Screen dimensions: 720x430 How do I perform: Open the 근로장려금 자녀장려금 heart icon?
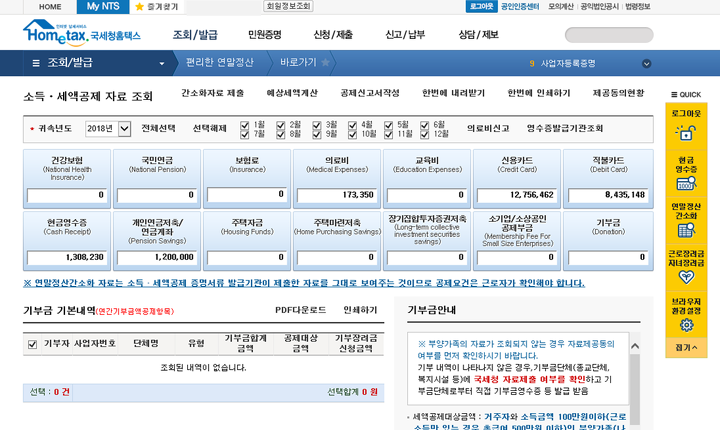[686, 277]
